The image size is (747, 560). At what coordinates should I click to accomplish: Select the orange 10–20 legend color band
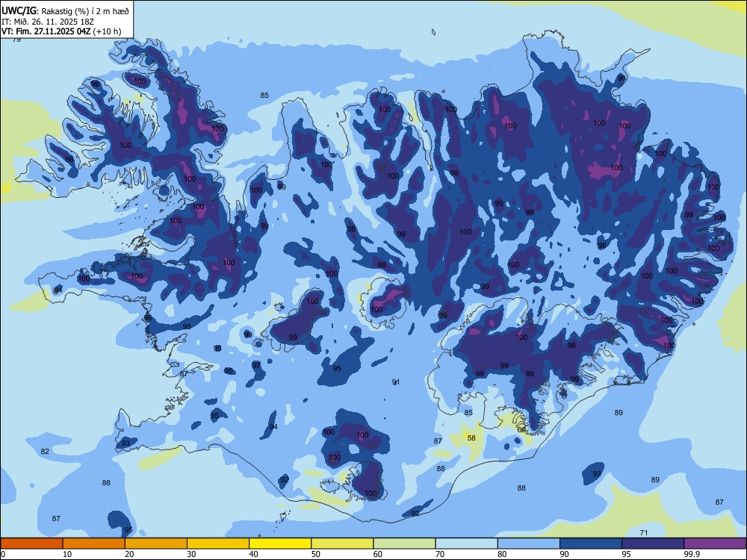94,544
